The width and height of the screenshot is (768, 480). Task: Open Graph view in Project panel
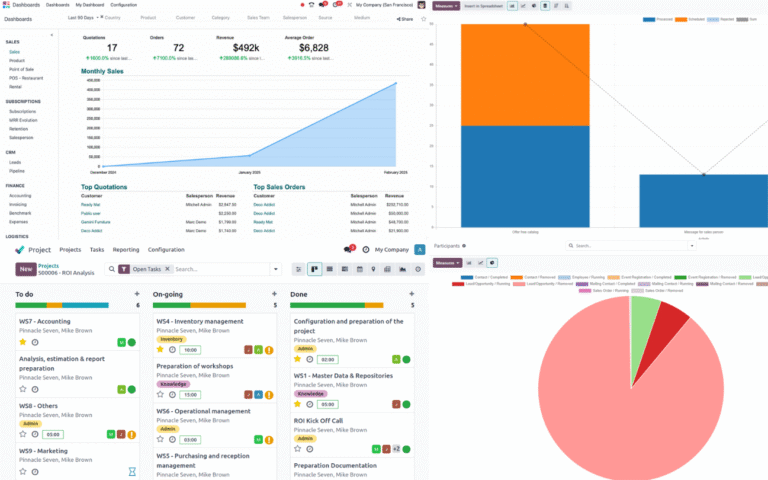click(x=403, y=269)
